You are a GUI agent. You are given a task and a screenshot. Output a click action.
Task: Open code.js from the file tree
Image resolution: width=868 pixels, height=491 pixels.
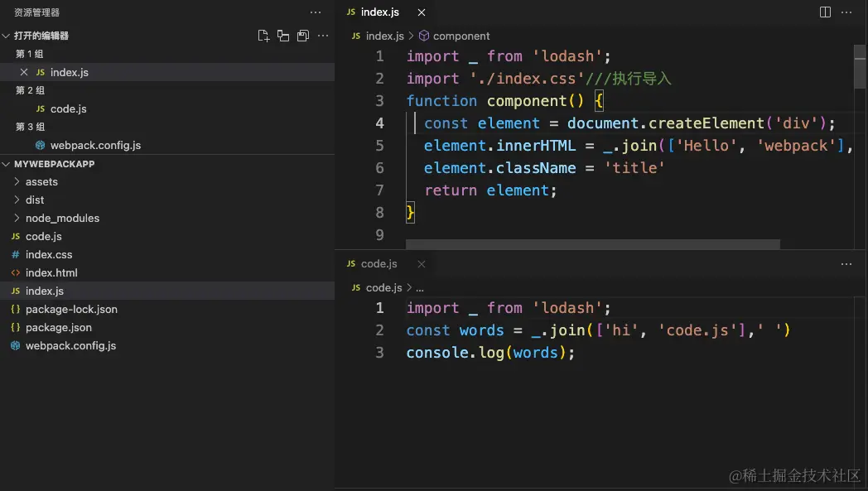click(44, 236)
